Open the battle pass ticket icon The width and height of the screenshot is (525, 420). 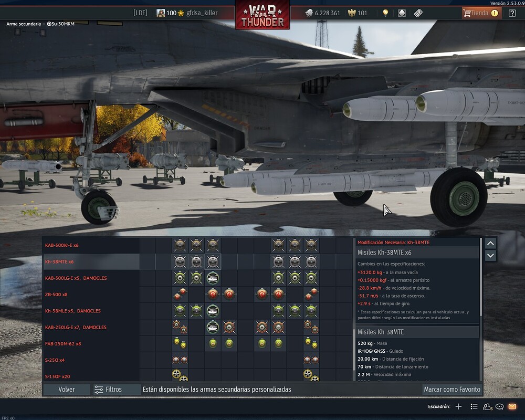tap(418, 13)
